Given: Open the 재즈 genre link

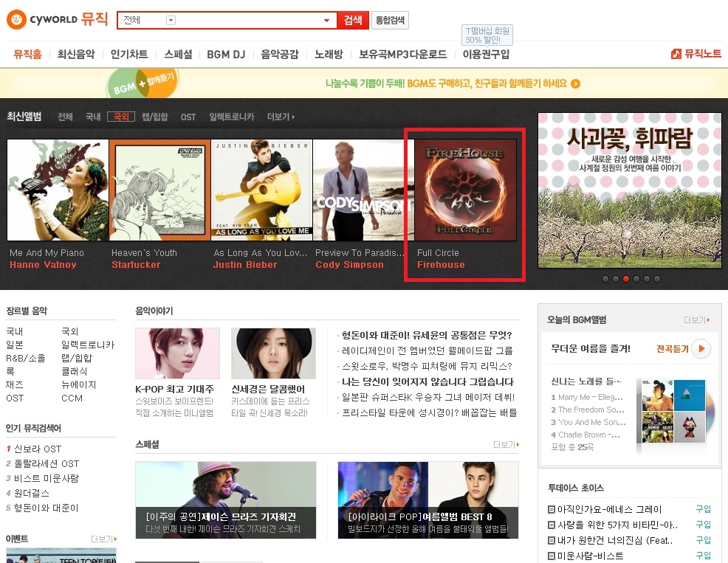Looking at the screenshot, I should click(x=15, y=384).
